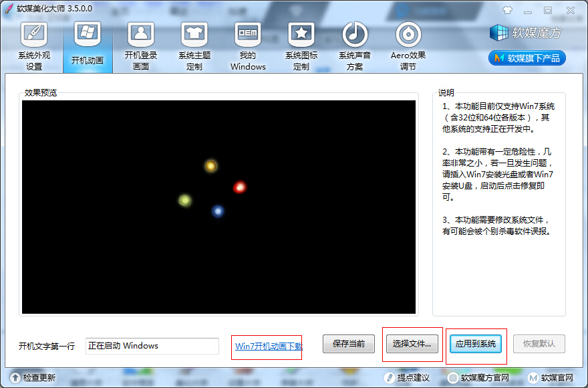Click the skin-change shirt icon in the titlebar
The height and width of the screenshot is (388, 588).
[x=507, y=10]
